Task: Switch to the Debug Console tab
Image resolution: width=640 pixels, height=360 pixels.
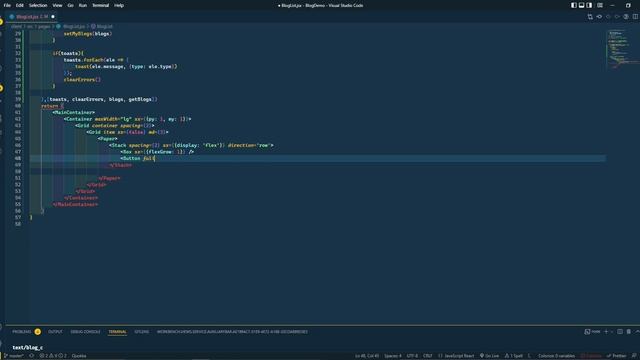Action: pyautogui.click(x=85, y=332)
